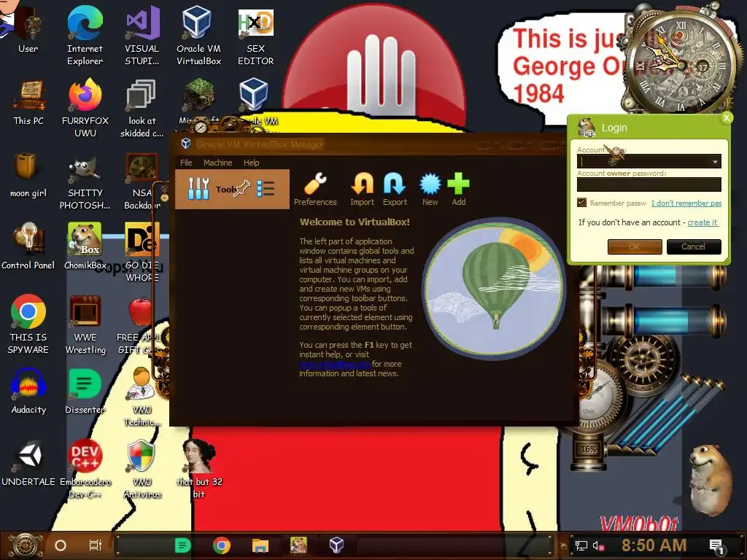
Task: Open the User folder icon
Action: (x=28, y=31)
